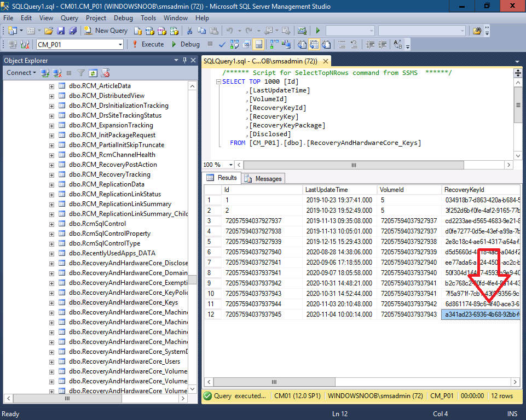Close the Object Explorer panel
Viewport: 526px width, 420px height.
[193, 60]
